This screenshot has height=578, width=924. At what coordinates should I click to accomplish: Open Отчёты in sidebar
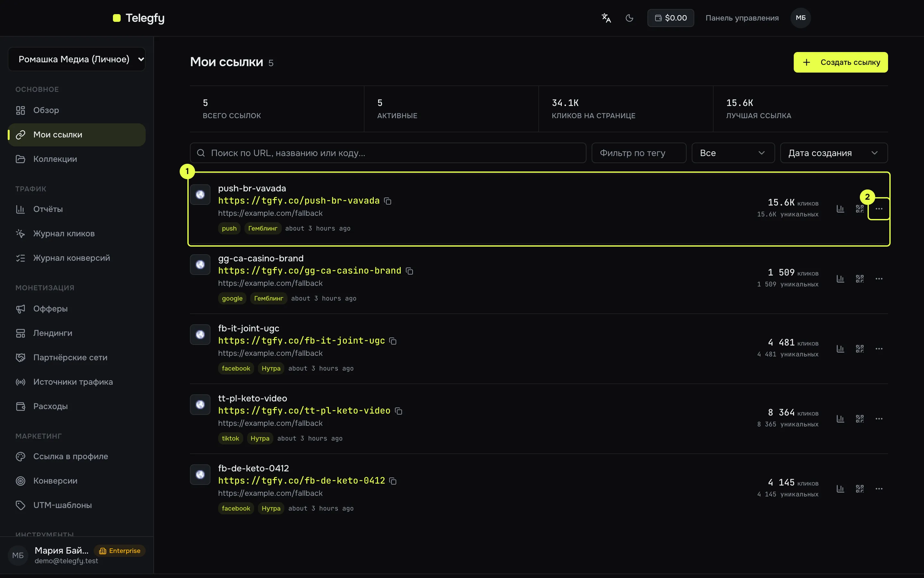pos(77,209)
